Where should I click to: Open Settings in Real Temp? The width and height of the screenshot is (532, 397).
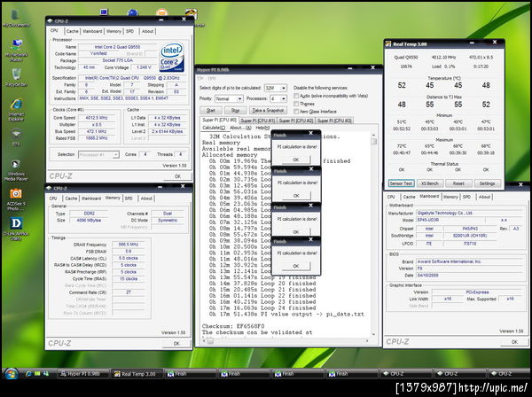487,183
